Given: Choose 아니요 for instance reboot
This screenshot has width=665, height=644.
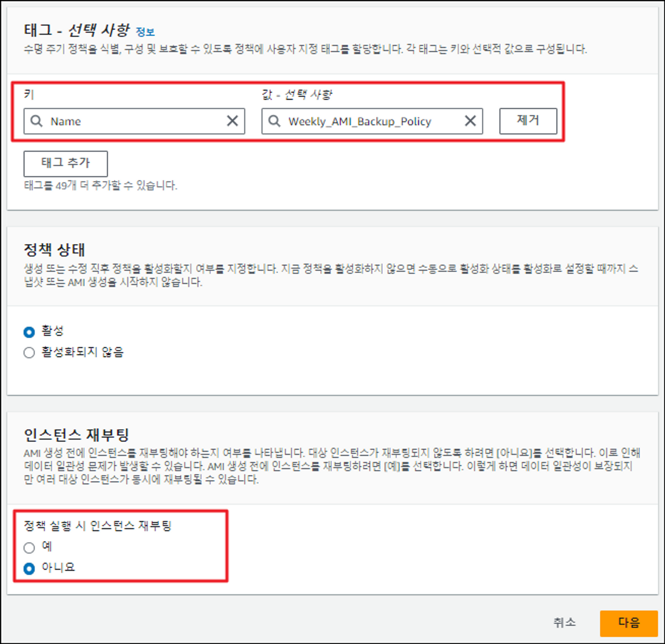Looking at the screenshot, I should click(29, 568).
